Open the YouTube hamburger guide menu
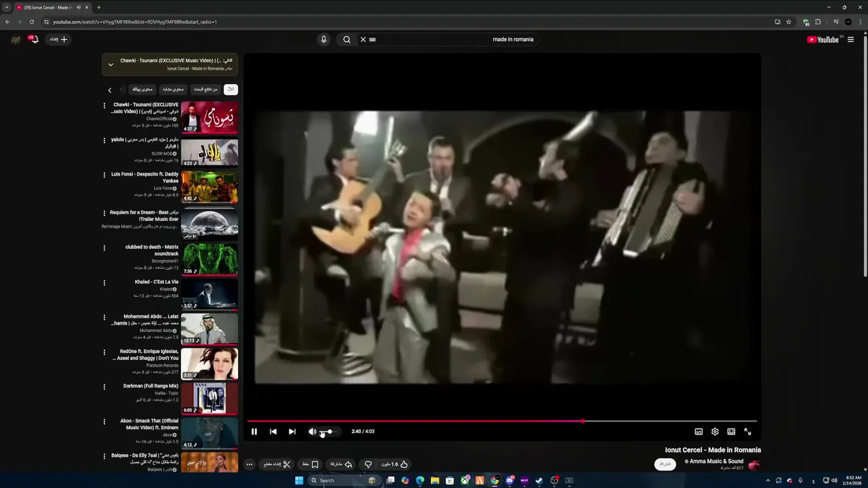Image resolution: width=868 pixels, height=488 pixels. click(850, 39)
